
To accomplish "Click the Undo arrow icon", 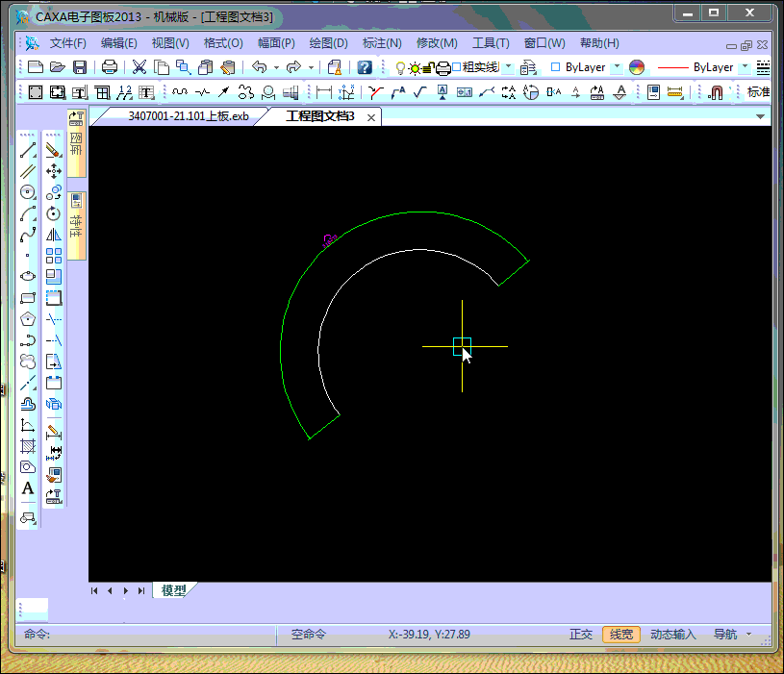I will click(x=259, y=67).
